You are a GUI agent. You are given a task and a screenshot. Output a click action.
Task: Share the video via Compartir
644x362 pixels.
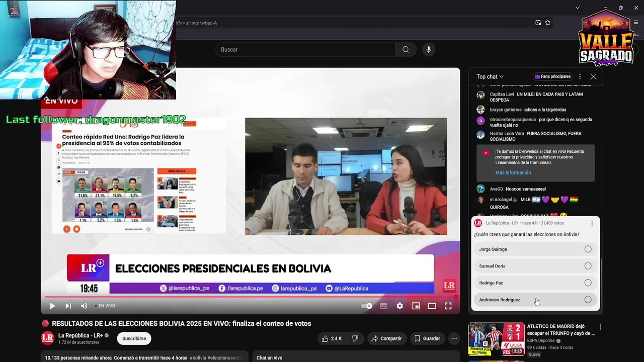point(386,338)
